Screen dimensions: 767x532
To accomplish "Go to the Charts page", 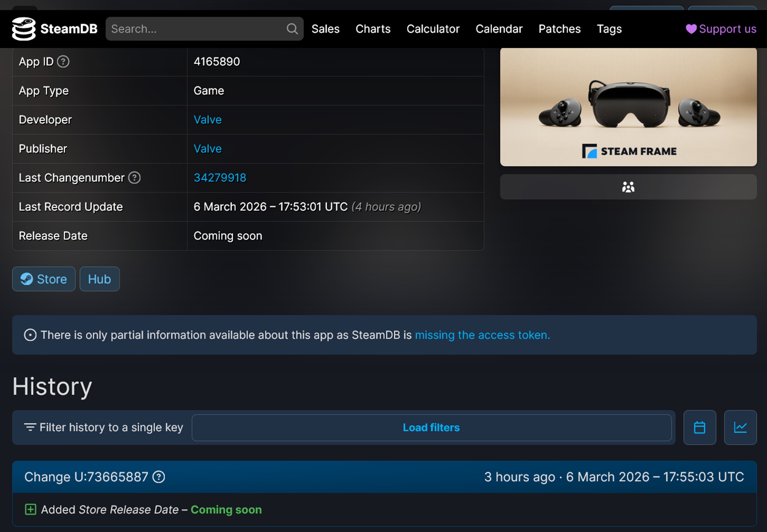I will pos(373,29).
